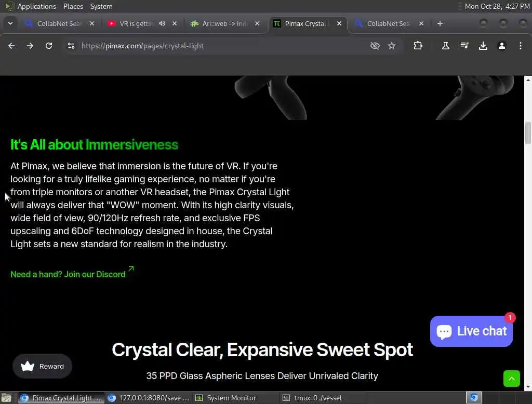Image resolution: width=532 pixels, height=404 pixels.
Task: Go back to previous page
Action: tap(11, 46)
